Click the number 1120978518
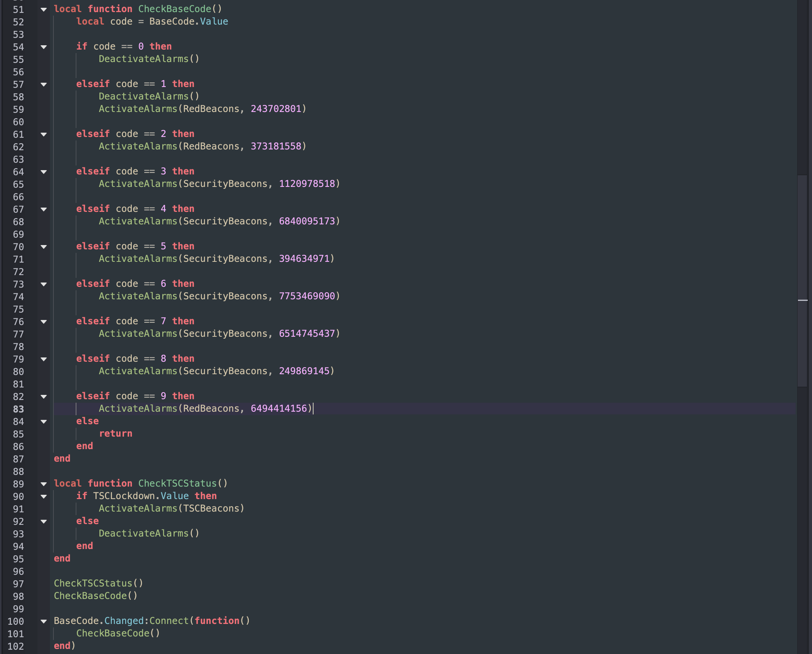The image size is (812, 654). pyautogui.click(x=307, y=183)
